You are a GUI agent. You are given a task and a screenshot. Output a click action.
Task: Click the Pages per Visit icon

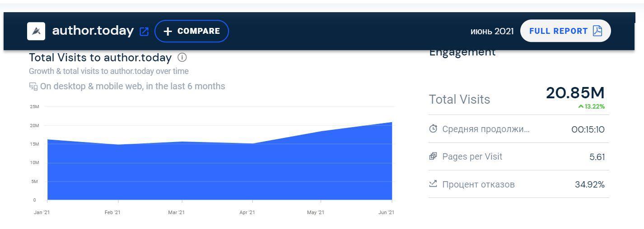tap(433, 156)
